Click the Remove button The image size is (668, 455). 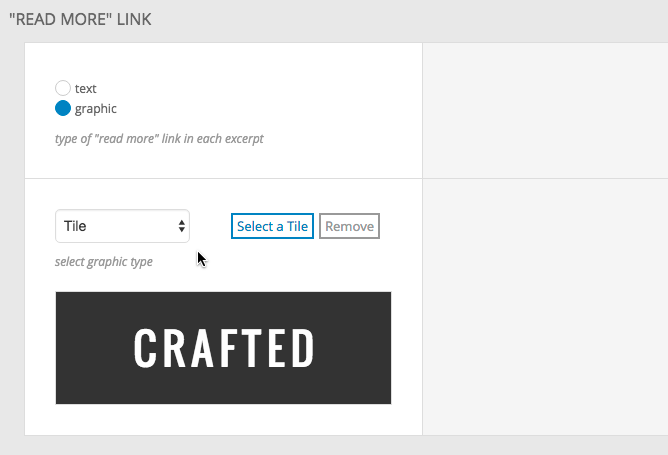point(349,226)
